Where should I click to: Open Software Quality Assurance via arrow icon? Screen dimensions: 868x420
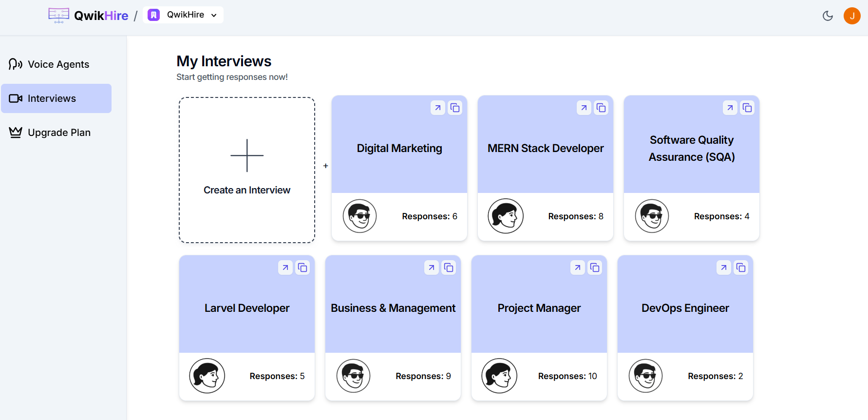point(730,108)
